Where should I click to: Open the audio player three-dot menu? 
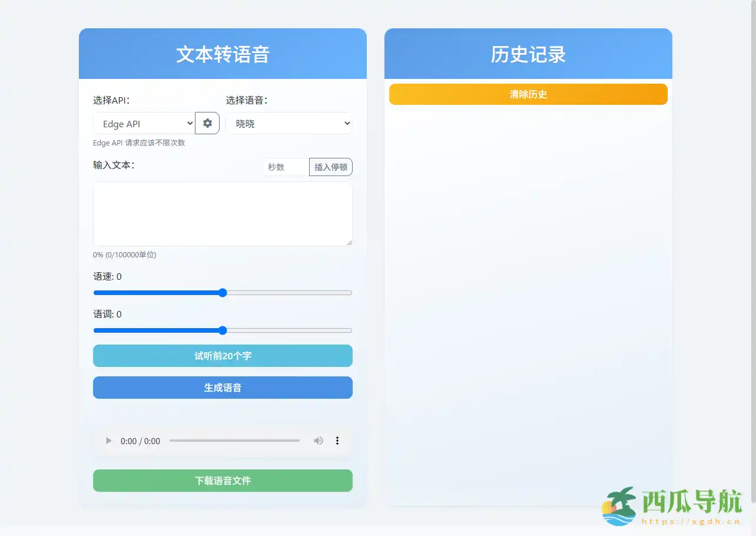point(337,441)
